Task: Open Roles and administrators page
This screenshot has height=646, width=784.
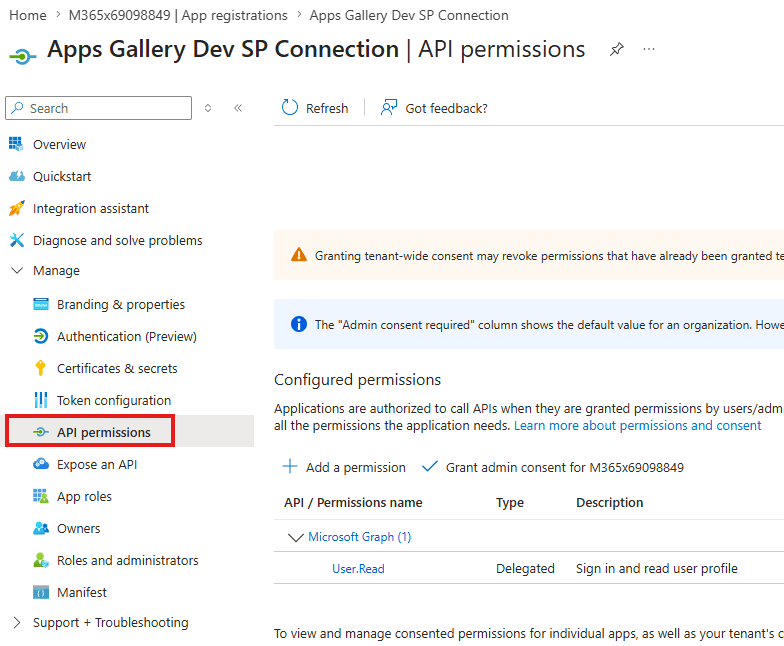Action: 128,560
